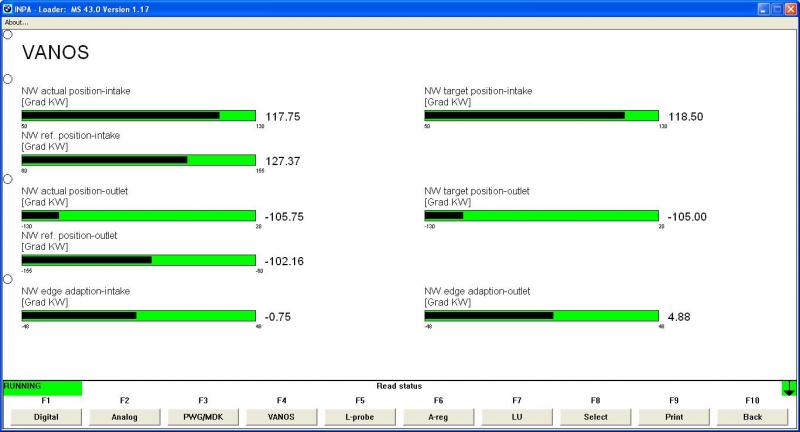The height and width of the screenshot is (432, 800).
Task: Click the value -105.00
Action: (687, 217)
